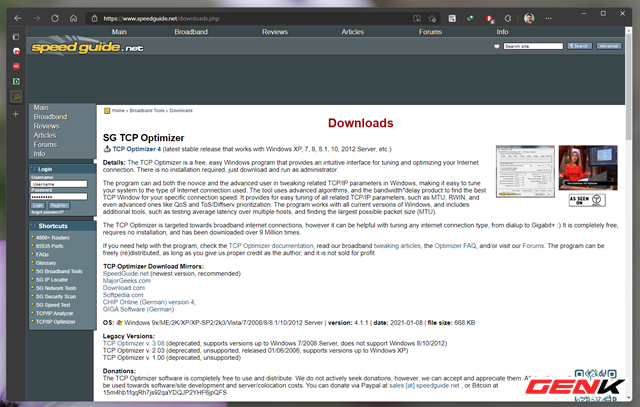Screen dimensions: 640x407
Task: Click the Username input field
Action: (x=59, y=184)
